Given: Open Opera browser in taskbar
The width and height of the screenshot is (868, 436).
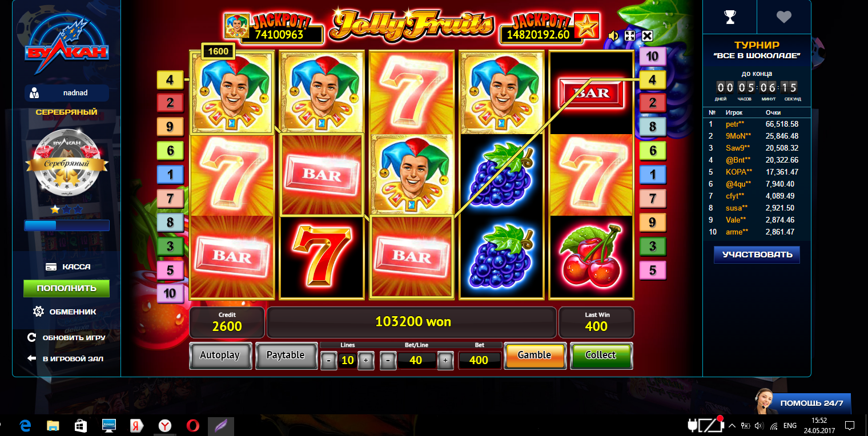Looking at the screenshot, I should tap(193, 425).
